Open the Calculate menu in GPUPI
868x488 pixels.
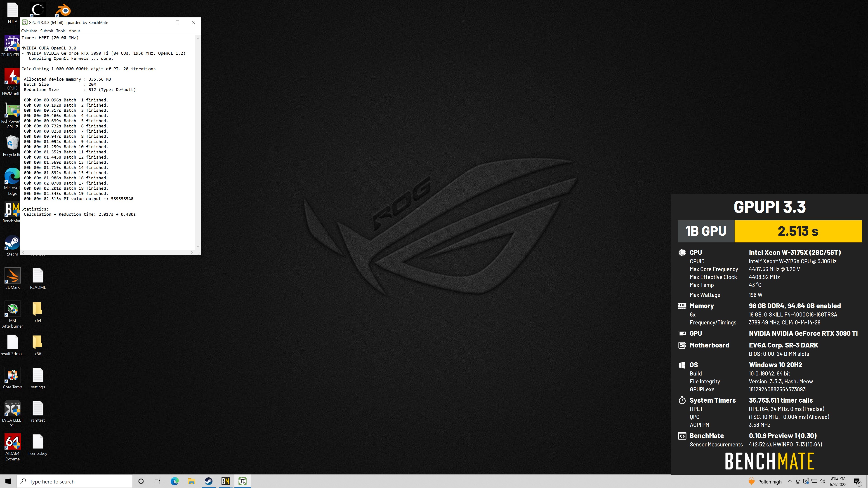click(29, 31)
